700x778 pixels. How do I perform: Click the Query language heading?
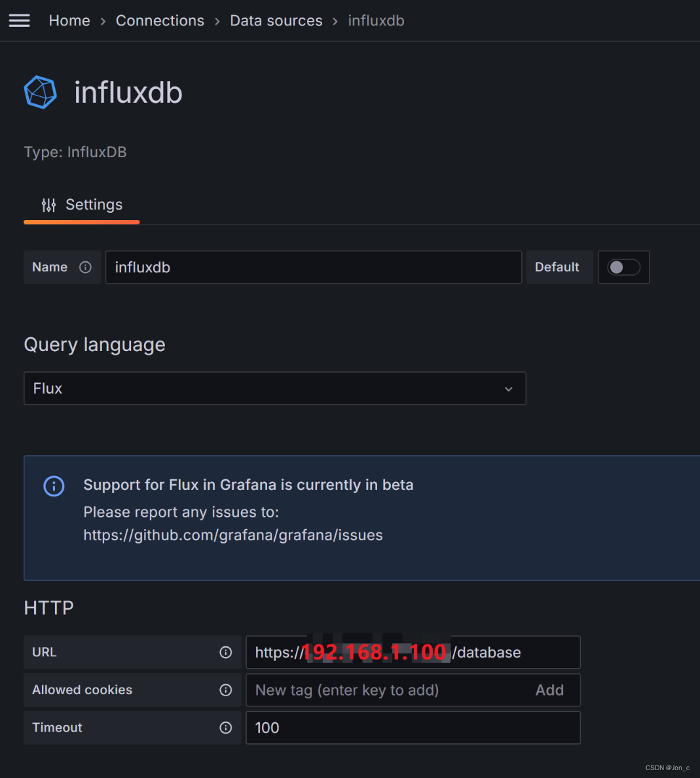click(x=95, y=345)
